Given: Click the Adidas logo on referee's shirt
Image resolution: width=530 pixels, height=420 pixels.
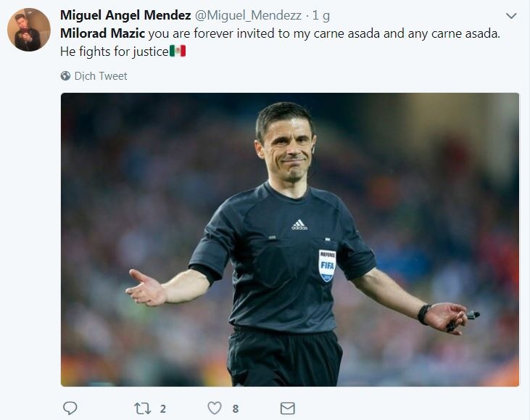Looking at the screenshot, I should click(299, 225).
